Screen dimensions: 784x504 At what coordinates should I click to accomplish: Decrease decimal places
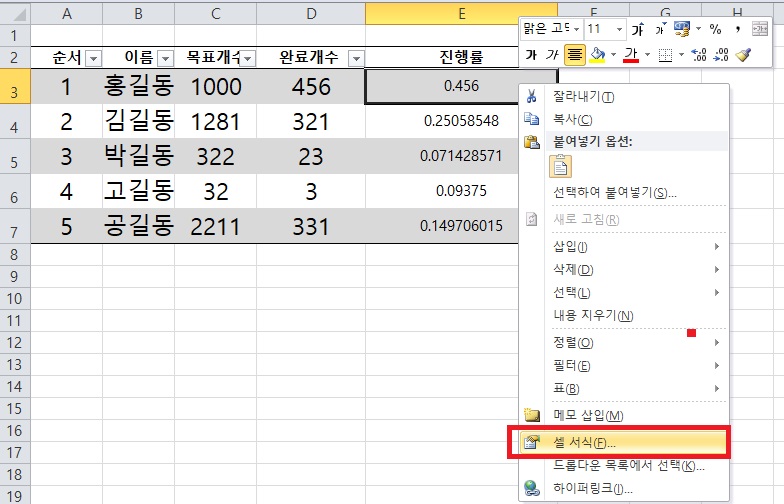click(721, 54)
